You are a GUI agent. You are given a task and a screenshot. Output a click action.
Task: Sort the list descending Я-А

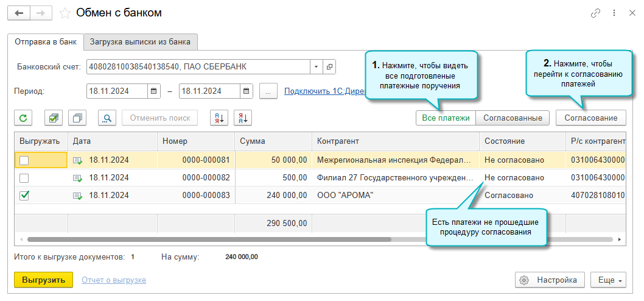point(243,118)
